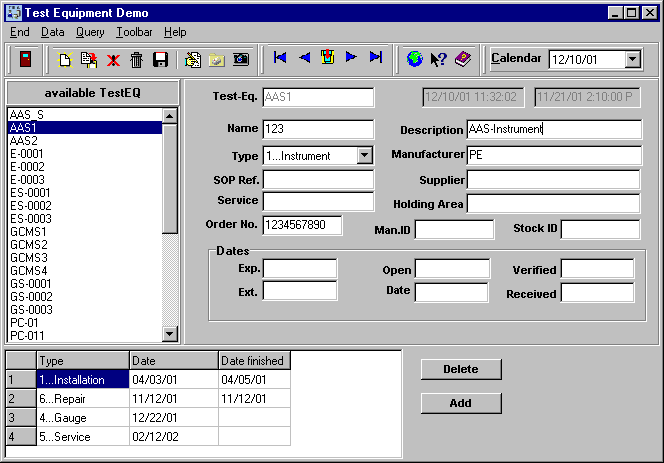Select the 4...Gauge table cell

[x=83, y=418]
